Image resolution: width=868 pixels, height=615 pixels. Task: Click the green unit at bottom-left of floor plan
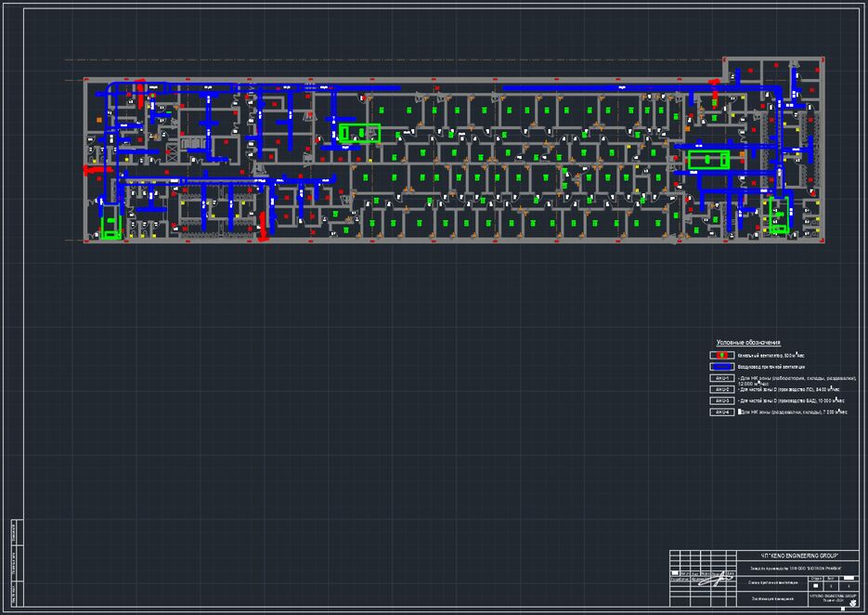[x=111, y=224]
